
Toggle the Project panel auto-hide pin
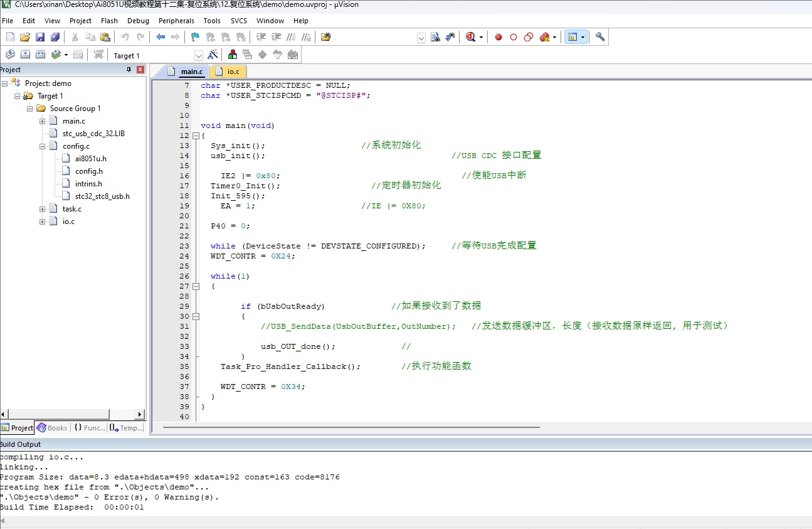(x=129, y=70)
